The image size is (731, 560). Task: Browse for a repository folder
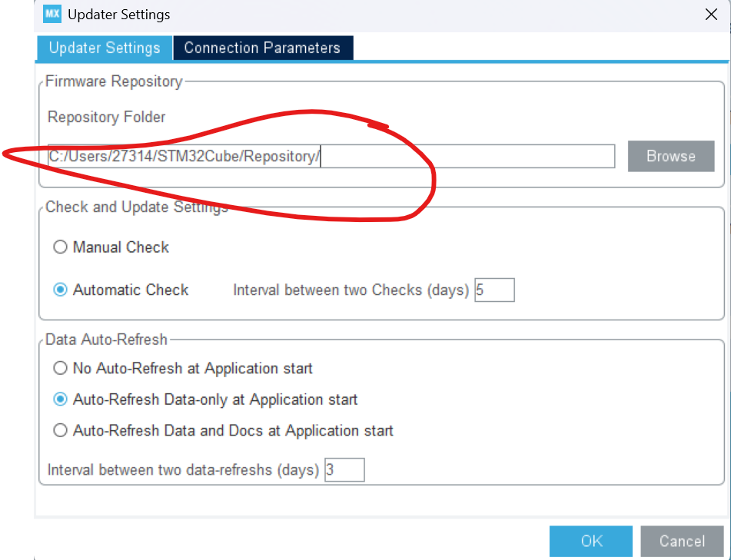point(671,156)
